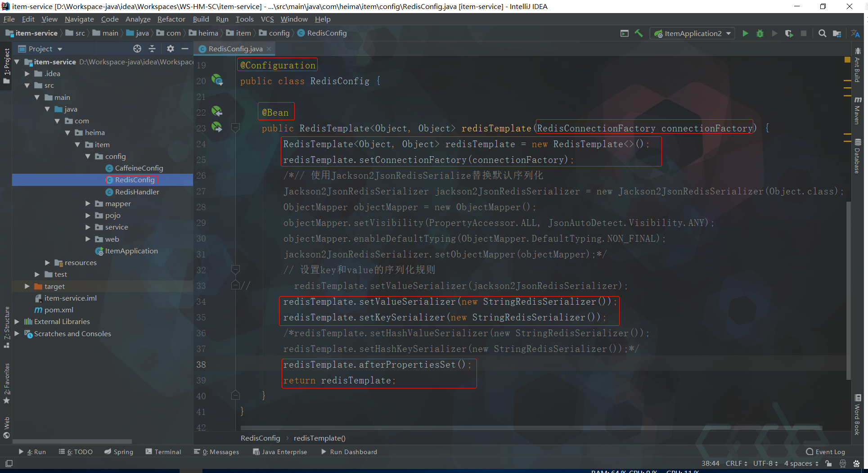Expand External Libraries node

pos(17,321)
